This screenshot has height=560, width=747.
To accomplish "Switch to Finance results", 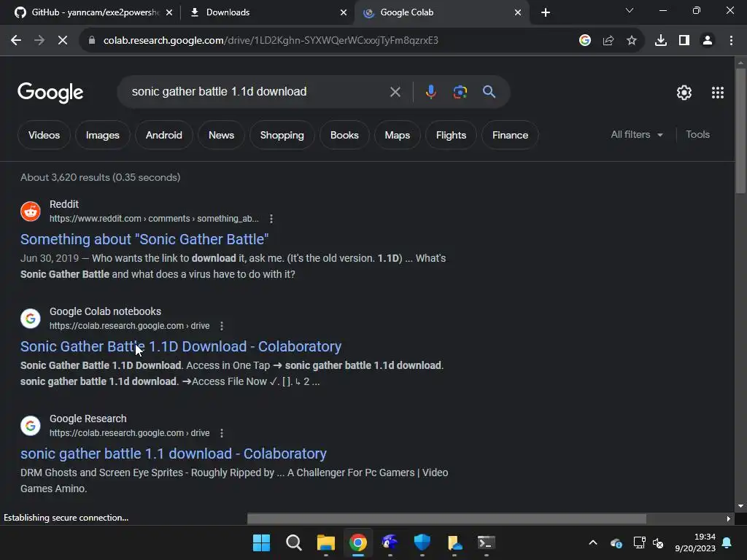I will tap(510, 135).
